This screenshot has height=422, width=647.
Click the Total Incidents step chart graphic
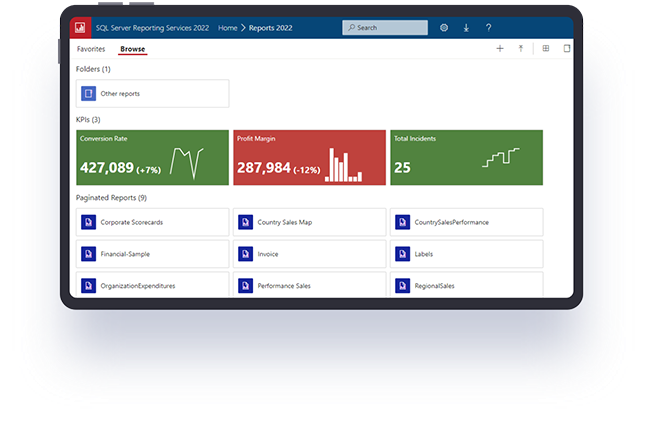tap(501, 157)
